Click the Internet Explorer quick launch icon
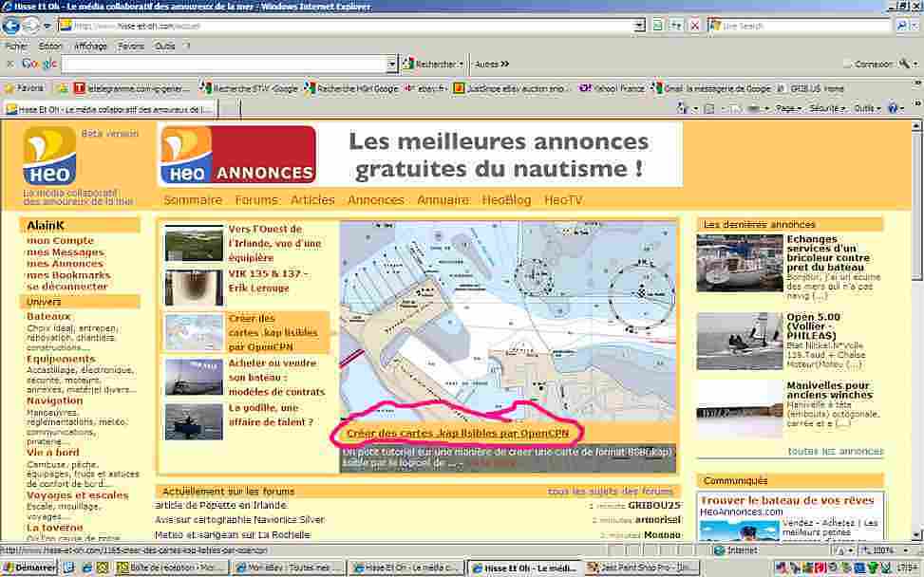 tap(87, 568)
